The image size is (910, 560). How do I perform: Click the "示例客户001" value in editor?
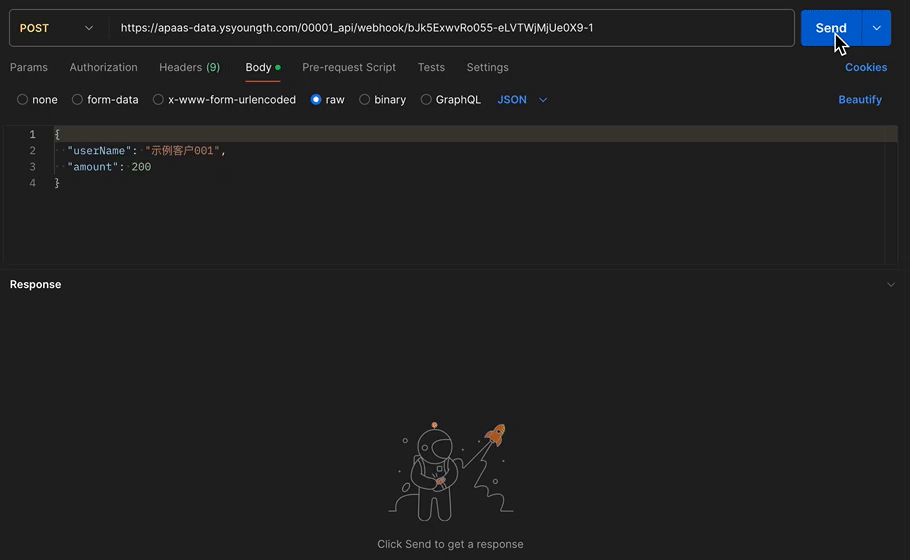pyautogui.click(x=182, y=151)
